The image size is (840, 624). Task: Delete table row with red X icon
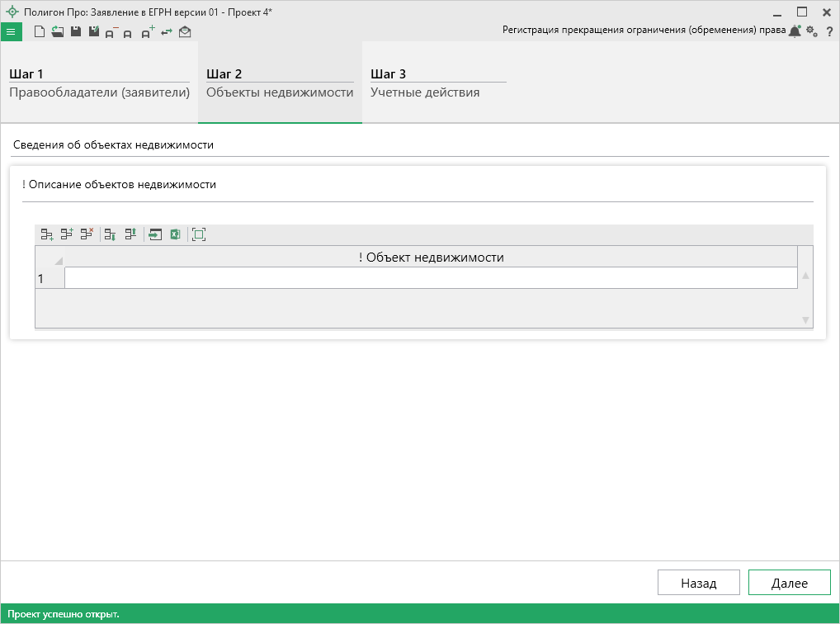pyautogui.click(x=87, y=234)
